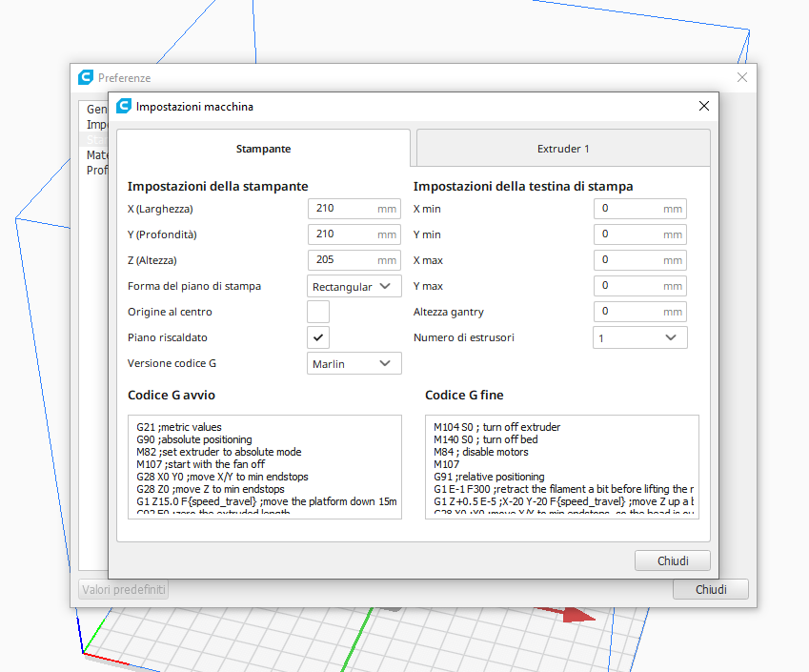Expand the Versione codice G dropdown
The width and height of the screenshot is (809, 672).
pos(354,363)
